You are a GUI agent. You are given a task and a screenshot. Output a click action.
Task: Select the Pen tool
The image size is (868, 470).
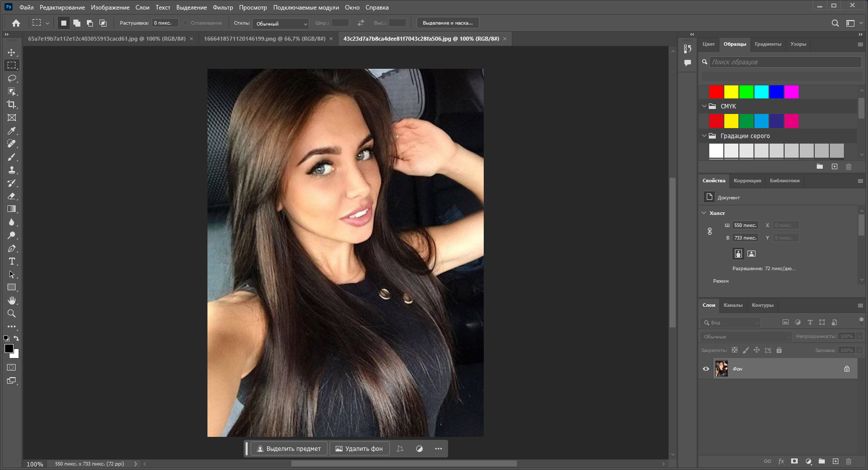(12, 248)
